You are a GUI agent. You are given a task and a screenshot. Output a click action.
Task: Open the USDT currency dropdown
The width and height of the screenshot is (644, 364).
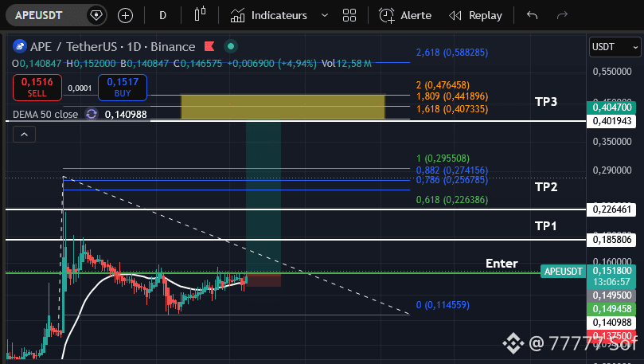(x=615, y=47)
